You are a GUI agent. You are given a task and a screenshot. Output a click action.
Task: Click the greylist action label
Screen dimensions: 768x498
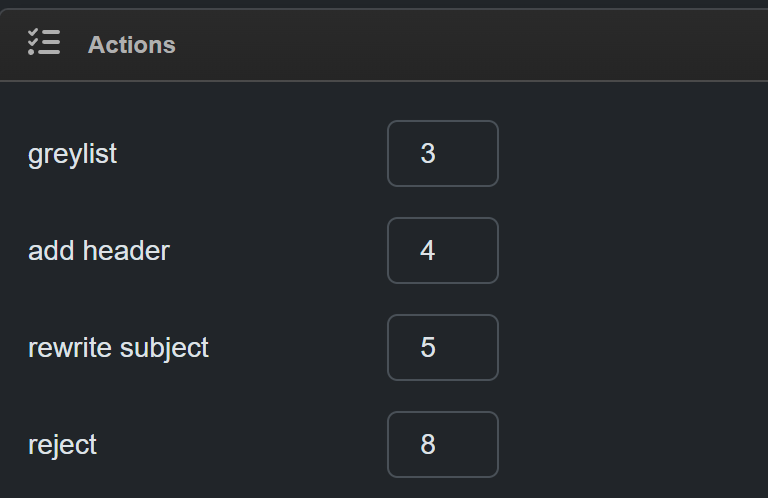pyautogui.click(x=72, y=154)
